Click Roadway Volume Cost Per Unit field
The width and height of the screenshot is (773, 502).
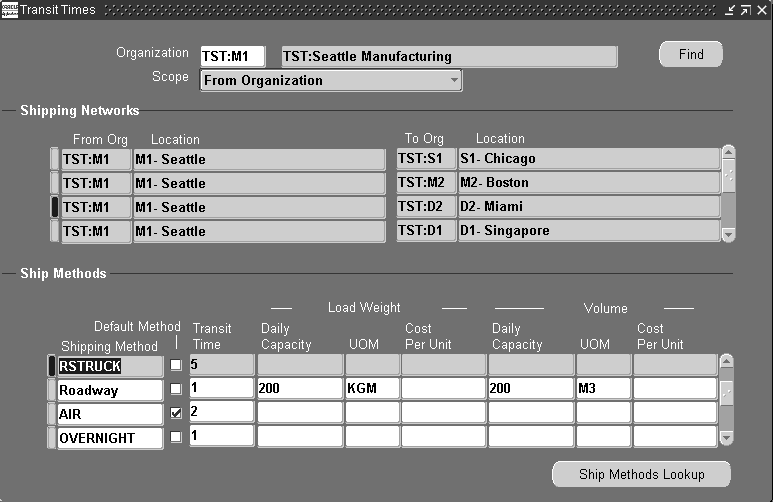pos(675,389)
